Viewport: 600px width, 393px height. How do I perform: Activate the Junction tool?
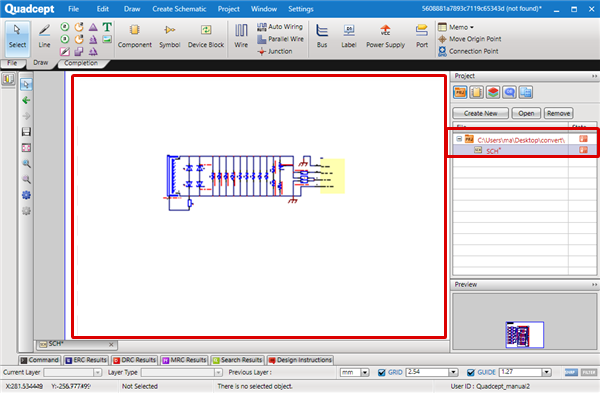[x=275, y=51]
